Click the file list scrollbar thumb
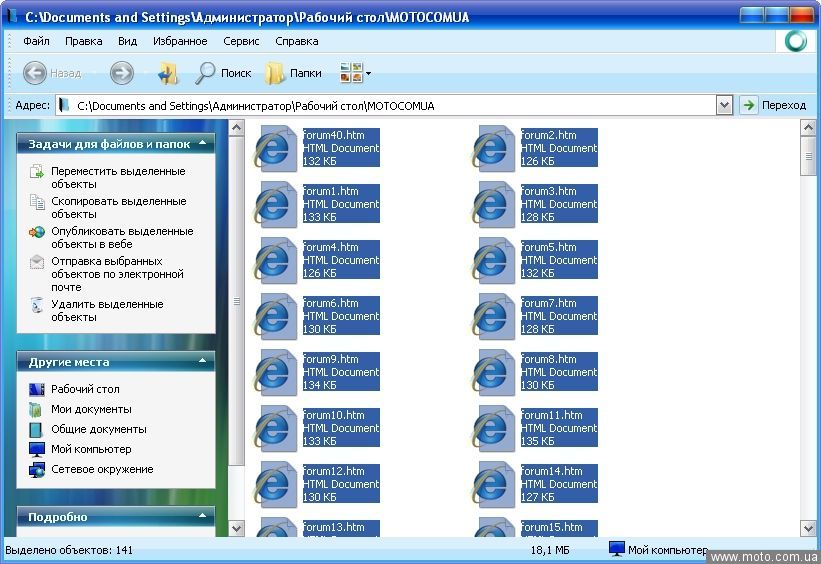821x564 pixels. pyautogui.click(x=808, y=156)
